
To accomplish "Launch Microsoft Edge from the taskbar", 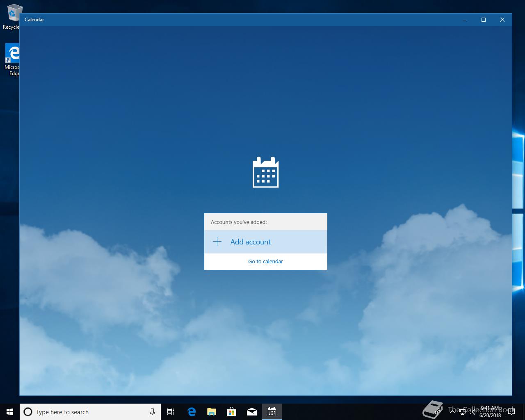I will click(191, 412).
